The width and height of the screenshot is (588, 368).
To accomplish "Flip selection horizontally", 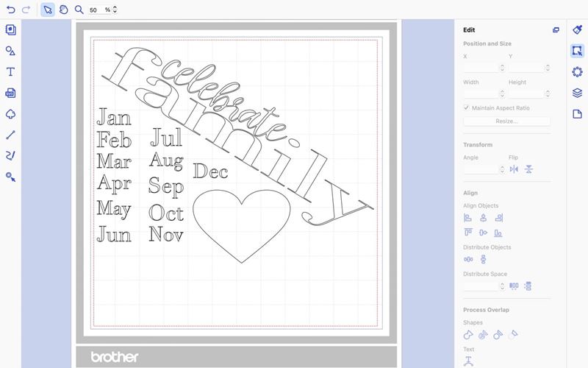I will 514,169.
